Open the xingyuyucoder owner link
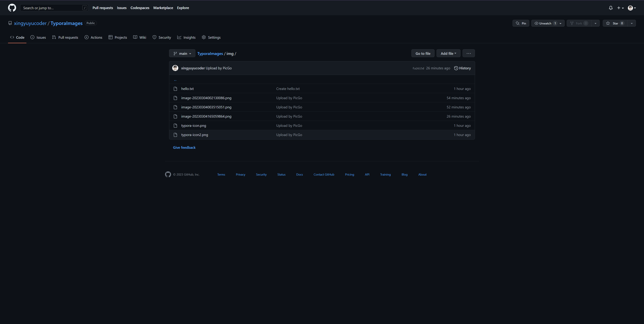Viewport: 644px width, 324px height. 30,23
